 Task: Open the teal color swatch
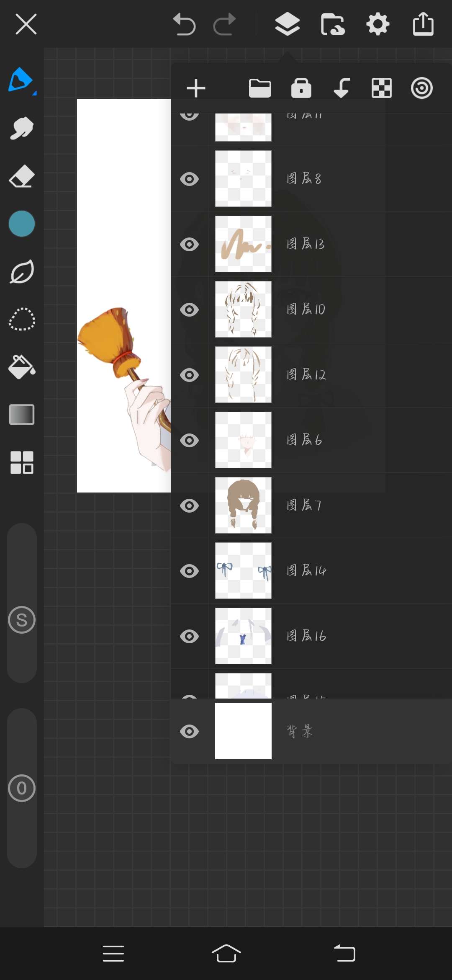pos(22,224)
